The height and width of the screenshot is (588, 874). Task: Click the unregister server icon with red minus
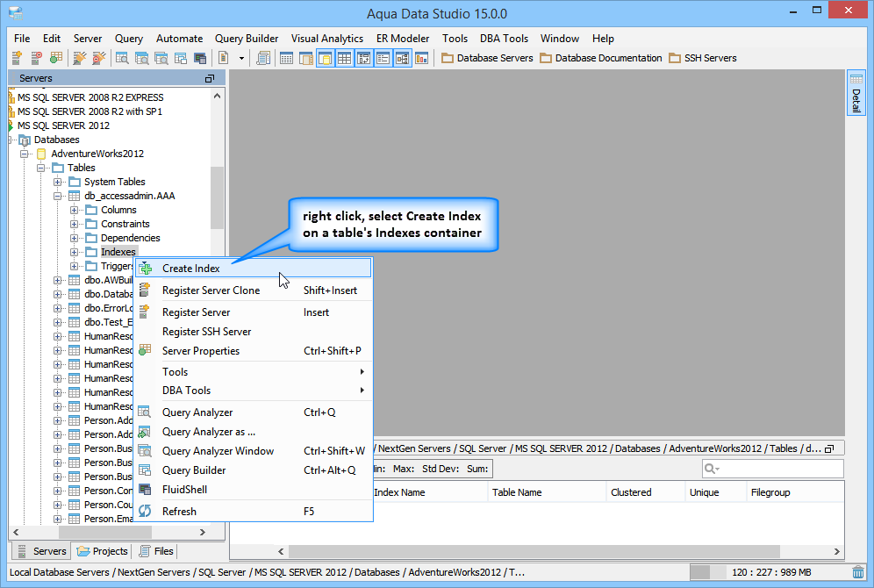tap(36, 57)
